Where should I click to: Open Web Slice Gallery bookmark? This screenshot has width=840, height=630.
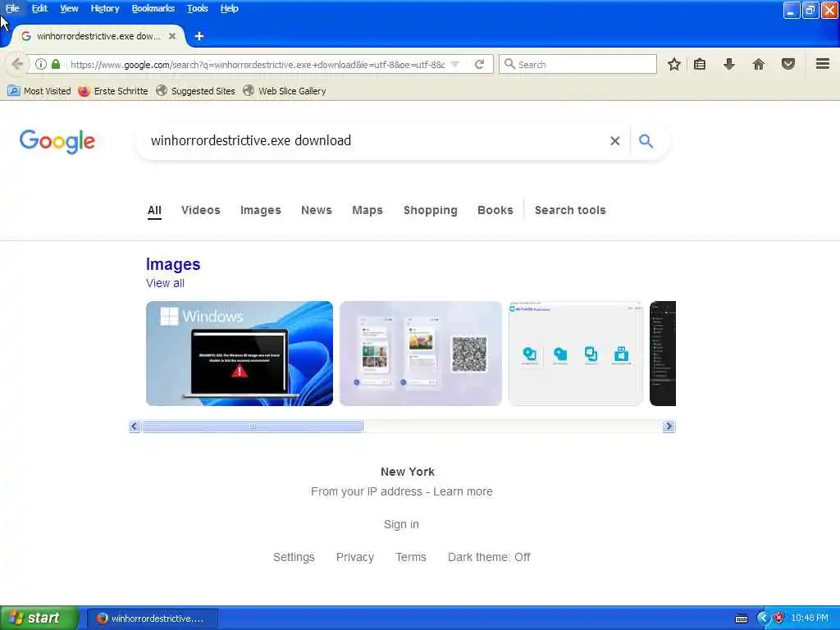285,91
